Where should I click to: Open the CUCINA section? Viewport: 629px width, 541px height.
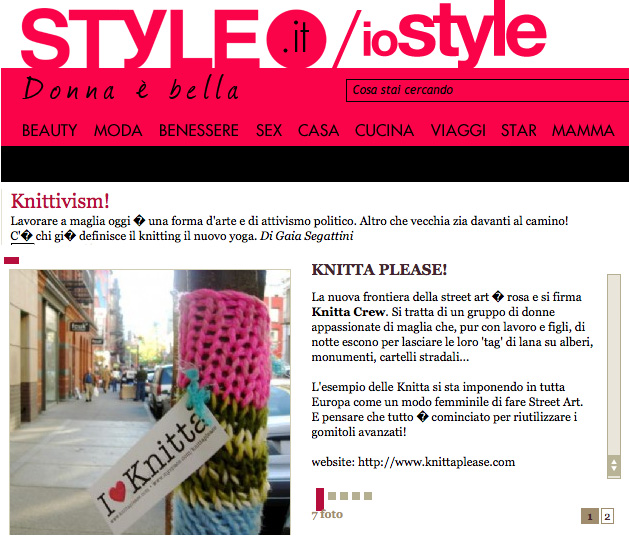point(384,130)
